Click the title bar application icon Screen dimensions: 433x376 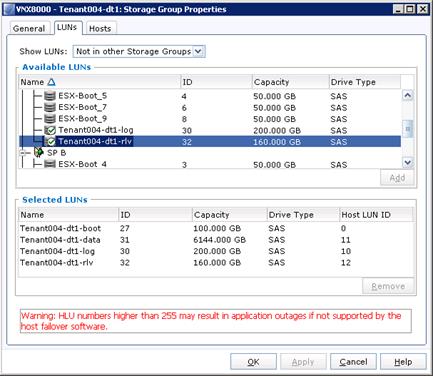(10, 9)
